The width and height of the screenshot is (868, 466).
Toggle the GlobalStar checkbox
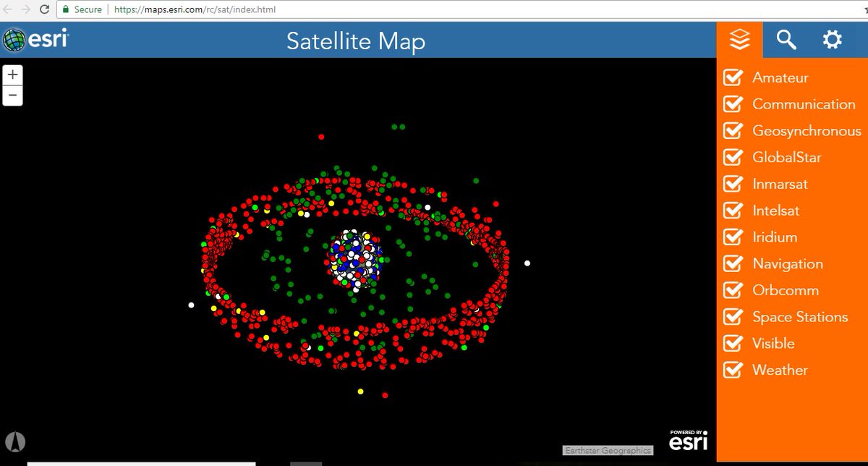click(733, 157)
